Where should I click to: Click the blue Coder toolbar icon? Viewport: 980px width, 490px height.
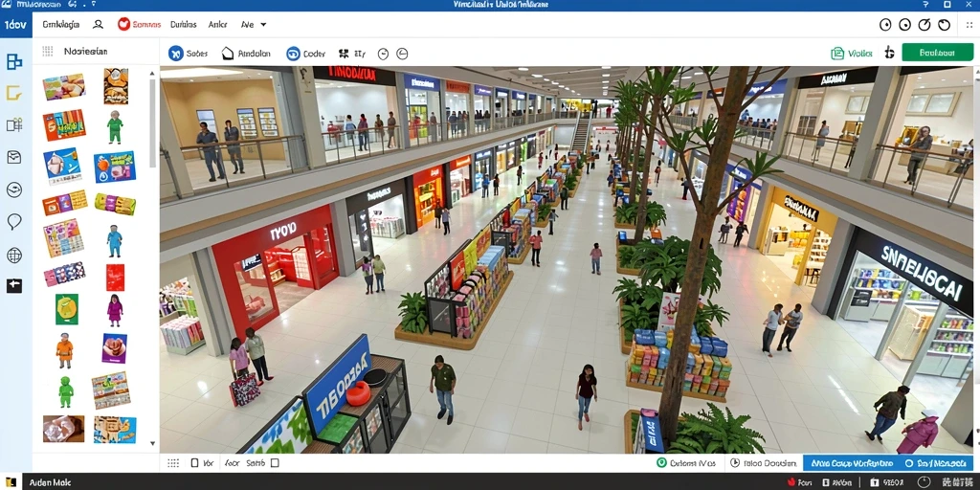[x=293, y=54]
